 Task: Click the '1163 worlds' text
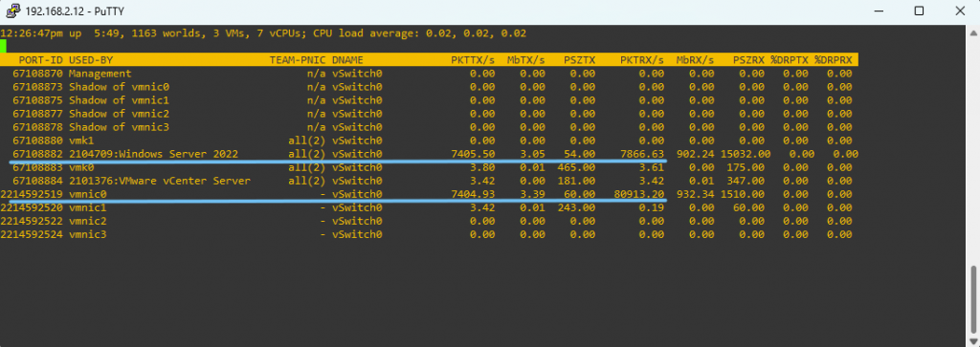click(166, 33)
